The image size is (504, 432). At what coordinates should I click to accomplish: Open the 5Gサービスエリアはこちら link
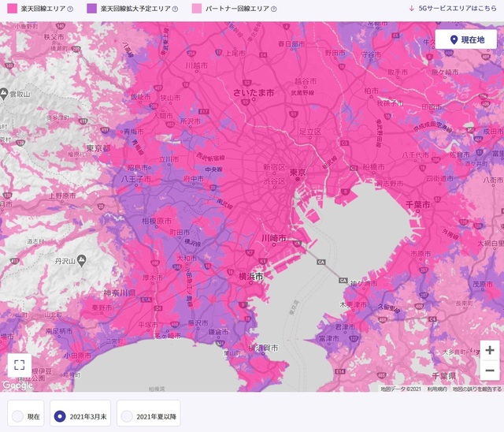tap(452, 9)
